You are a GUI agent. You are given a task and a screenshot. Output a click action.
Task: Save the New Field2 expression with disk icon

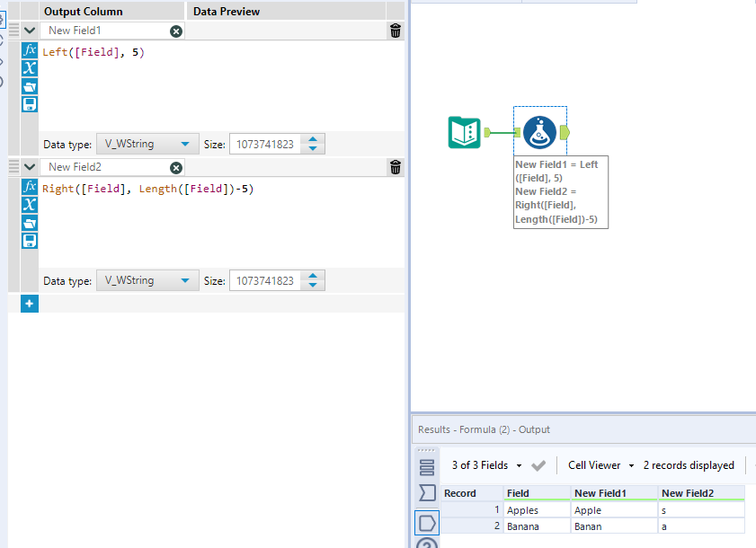click(x=29, y=241)
